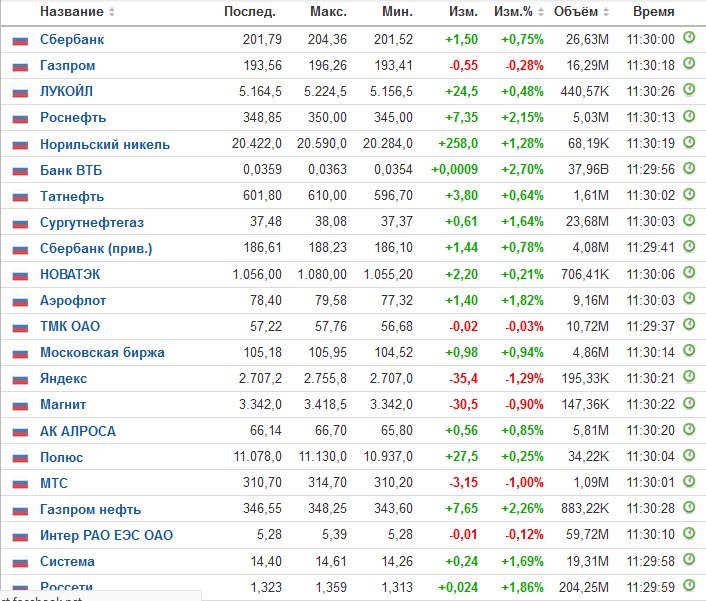Click Роснефть percent change +2,15%

pos(522,117)
